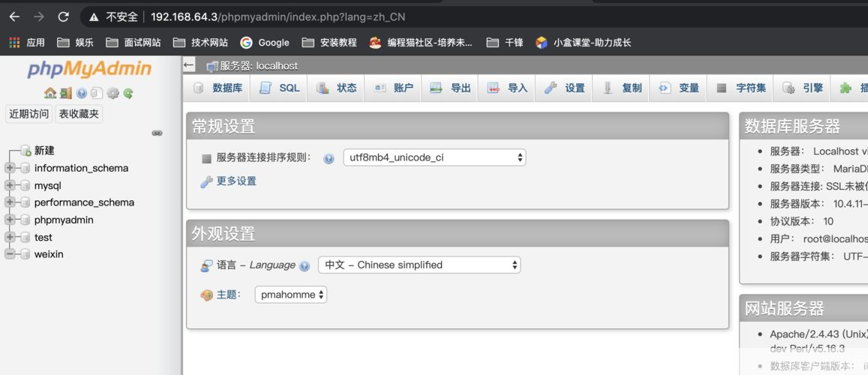The width and height of the screenshot is (868, 375).
Task: Click the 主题 link label
Action: [x=229, y=295]
